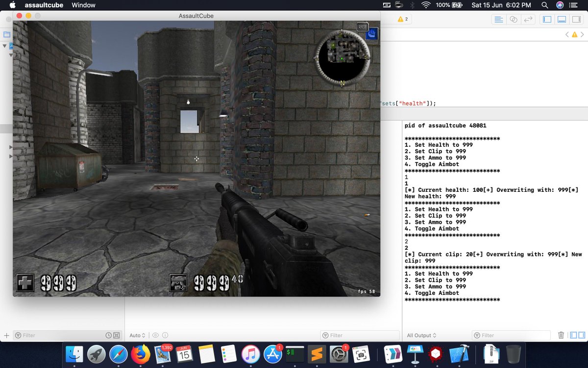The width and height of the screenshot is (588, 368).
Task: Click 'pid of assaultcube 48081' console line
Action: (445, 126)
